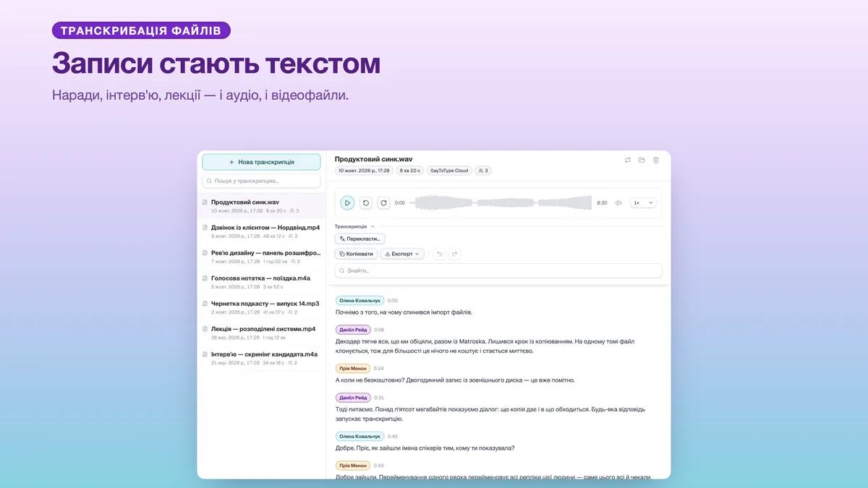The image size is (868, 488).
Task: Click the 0:31 timestamp
Action: (x=379, y=398)
